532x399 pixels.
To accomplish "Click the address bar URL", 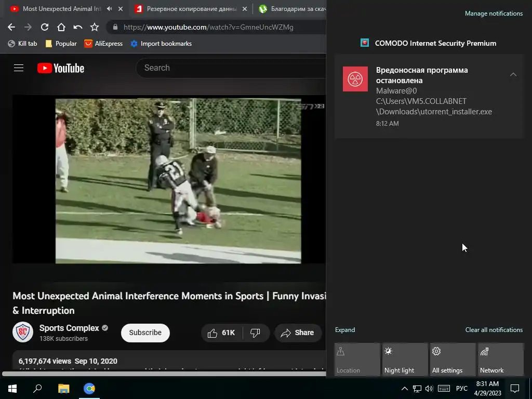I will 208,27.
